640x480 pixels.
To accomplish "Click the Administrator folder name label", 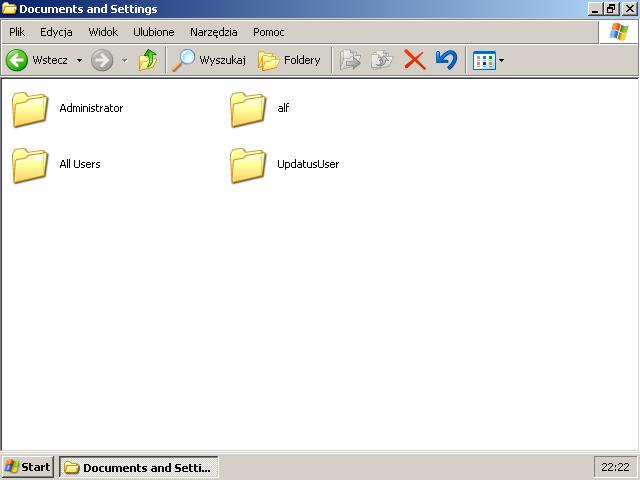I will click(91, 108).
